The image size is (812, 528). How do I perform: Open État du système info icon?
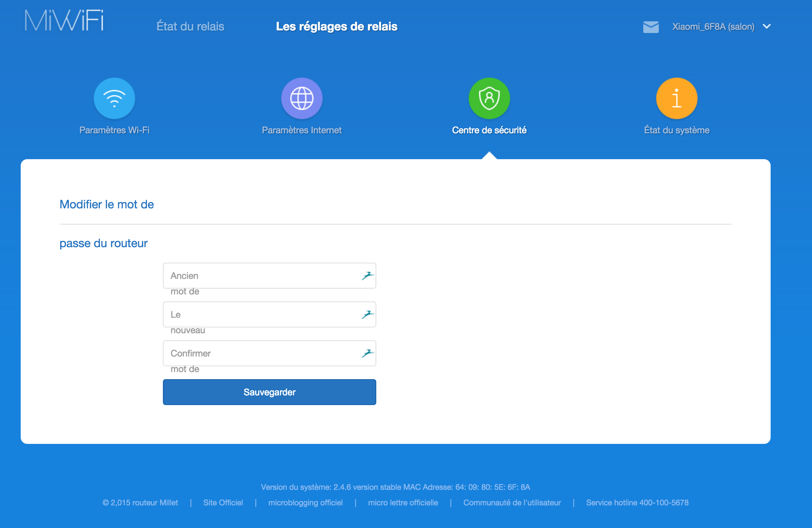coord(677,98)
